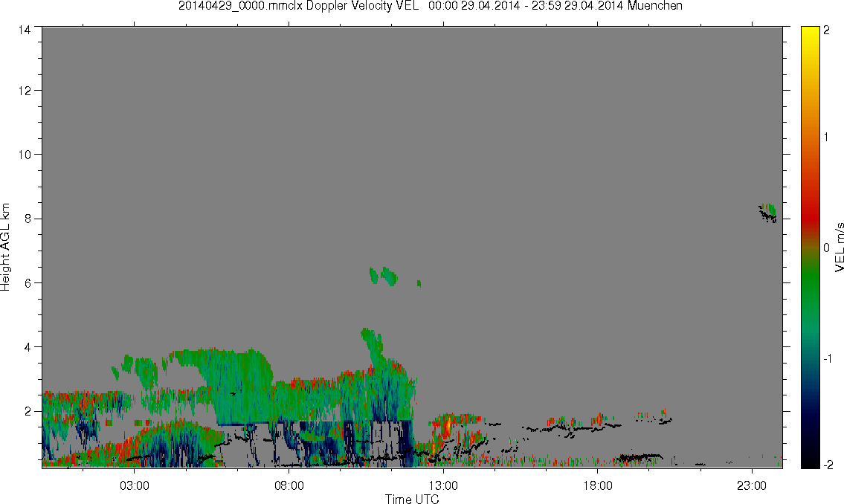Click the height tick label '12'
Viewport: 844px width, 504px height.
[24, 91]
